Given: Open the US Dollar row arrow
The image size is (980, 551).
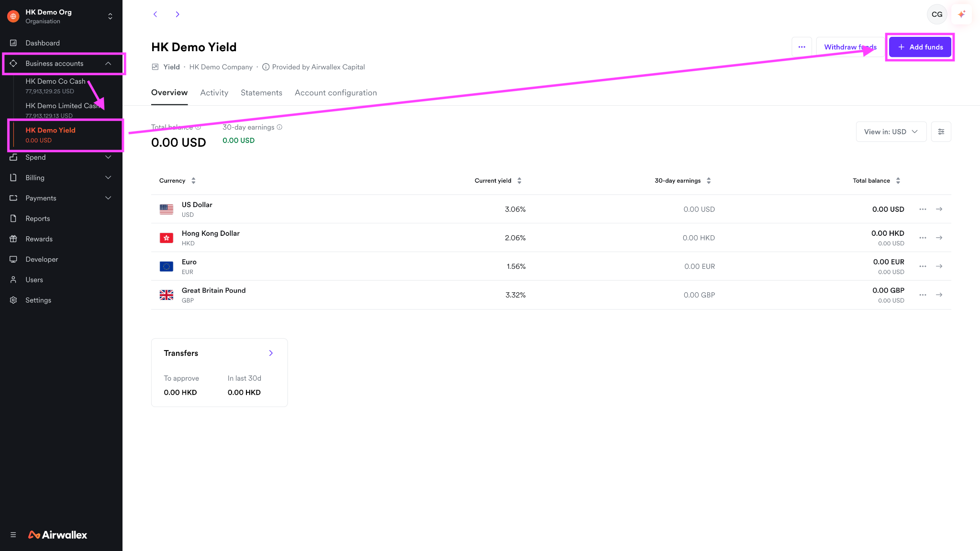Looking at the screenshot, I should (x=939, y=209).
